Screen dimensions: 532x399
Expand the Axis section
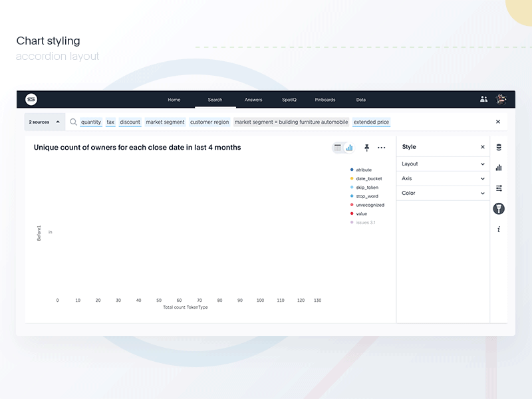tap(442, 178)
